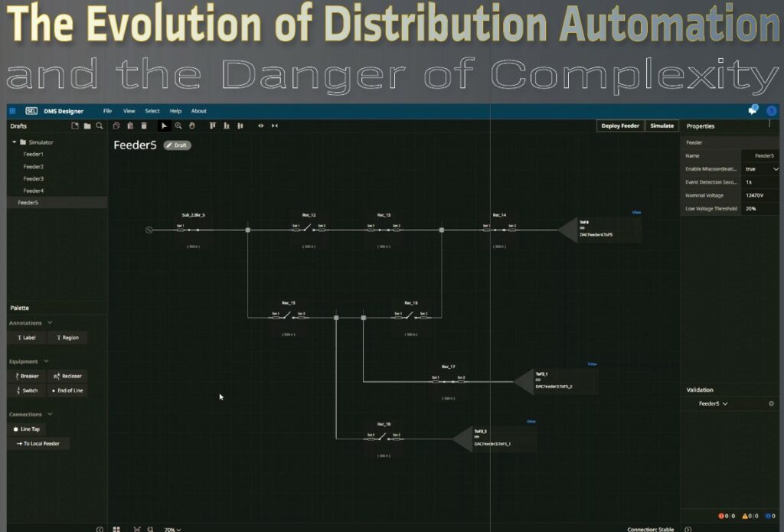
Task: Click the yellow warning count indicator
Action: click(x=750, y=516)
